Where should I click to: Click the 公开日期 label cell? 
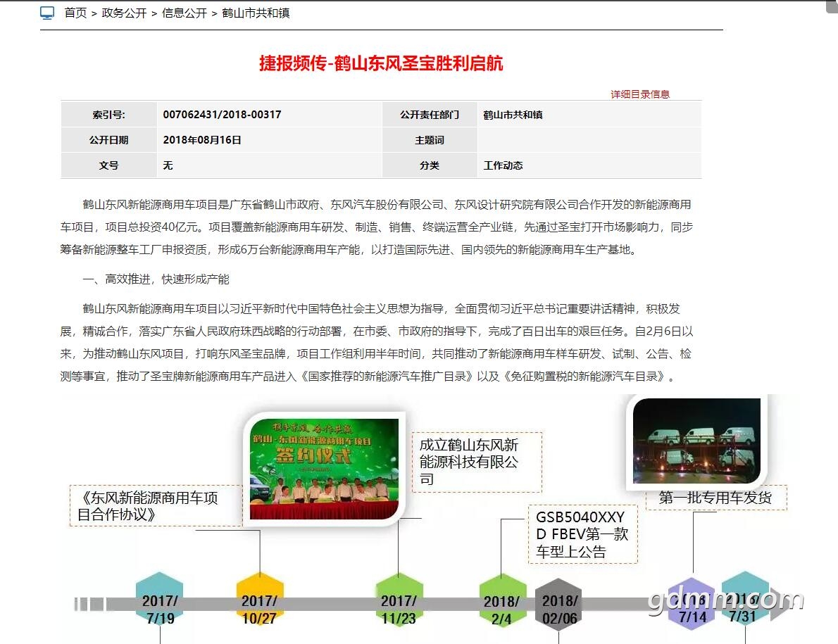pos(109,140)
